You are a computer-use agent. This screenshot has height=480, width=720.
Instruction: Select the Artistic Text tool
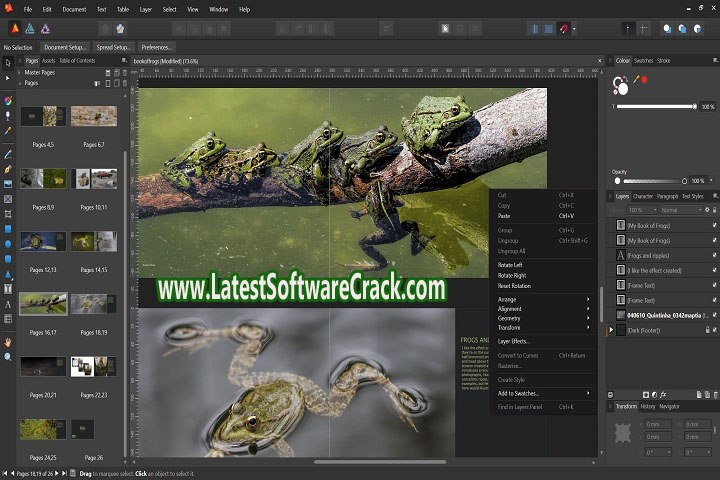click(x=8, y=304)
